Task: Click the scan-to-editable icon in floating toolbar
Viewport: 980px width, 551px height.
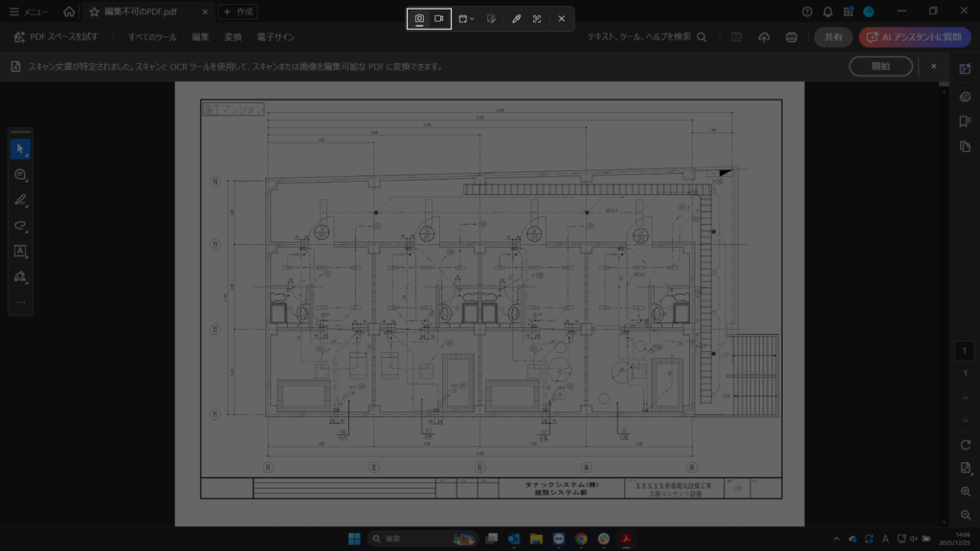Action: [492, 18]
